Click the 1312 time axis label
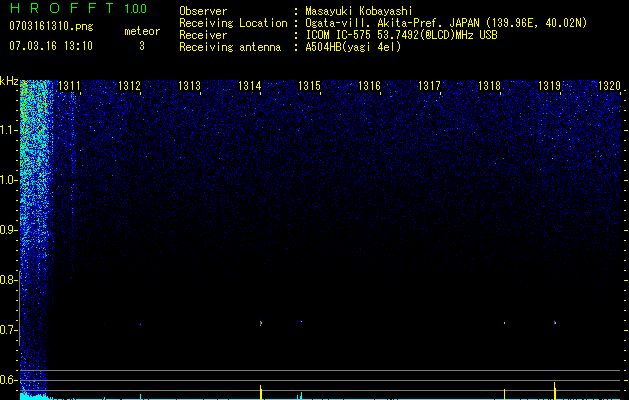The height and width of the screenshot is (400, 629). point(130,86)
